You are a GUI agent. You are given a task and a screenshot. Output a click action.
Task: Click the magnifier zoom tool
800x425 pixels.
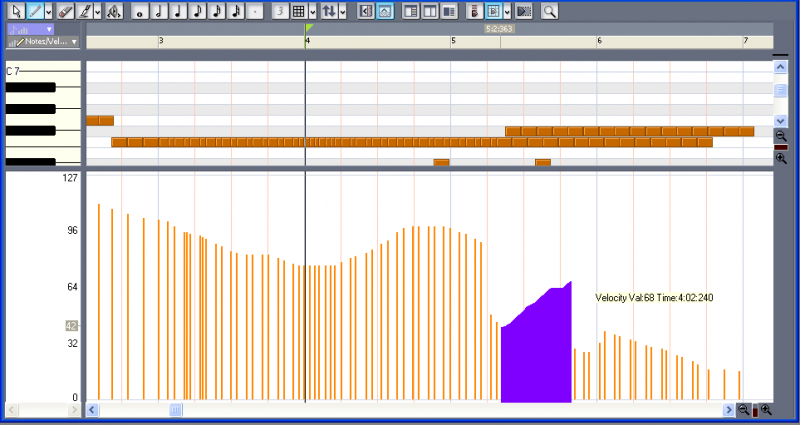(x=549, y=11)
